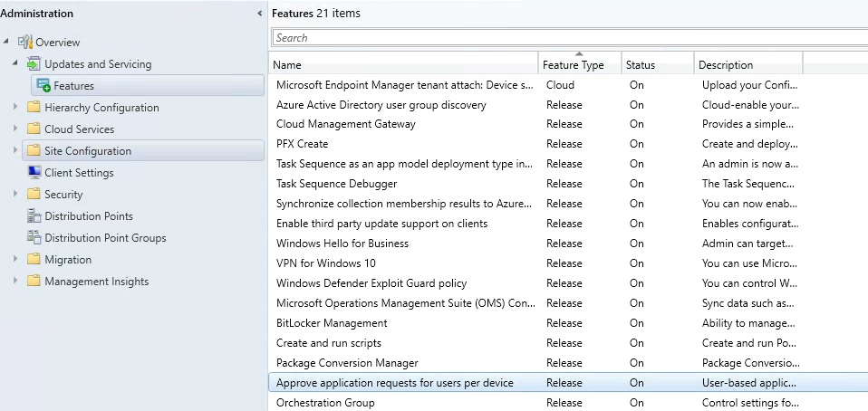Click the Distribution Points icon

(34, 215)
